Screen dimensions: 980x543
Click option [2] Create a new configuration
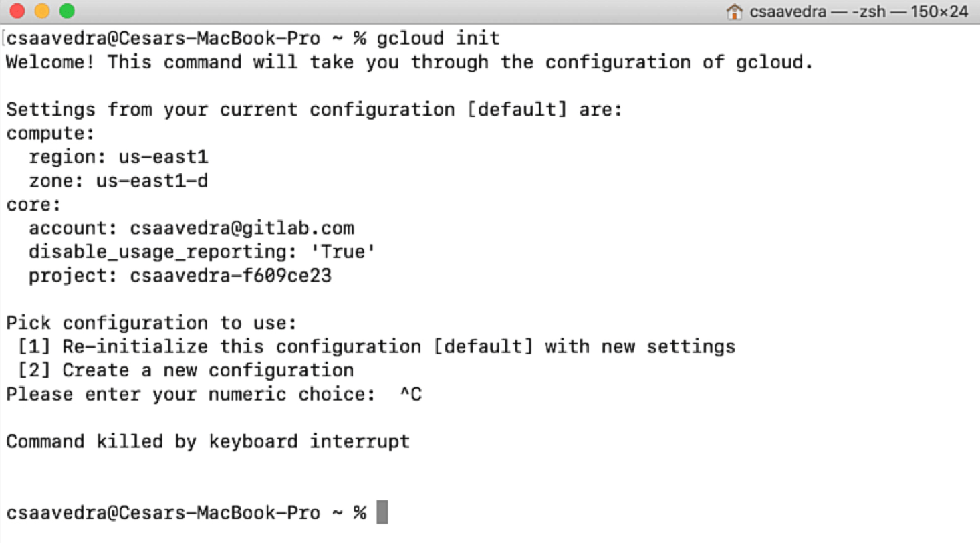tap(184, 370)
